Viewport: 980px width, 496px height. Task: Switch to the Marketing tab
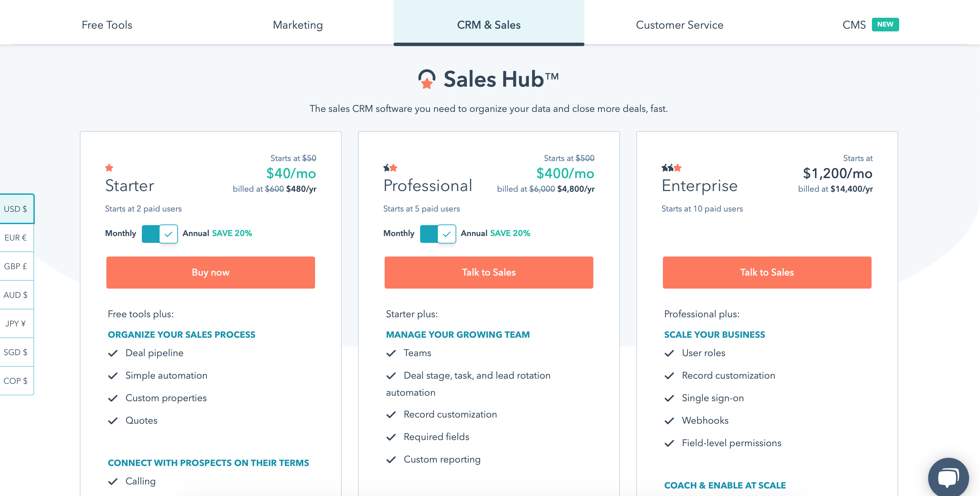pyautogui.click(x=297, y=25)
